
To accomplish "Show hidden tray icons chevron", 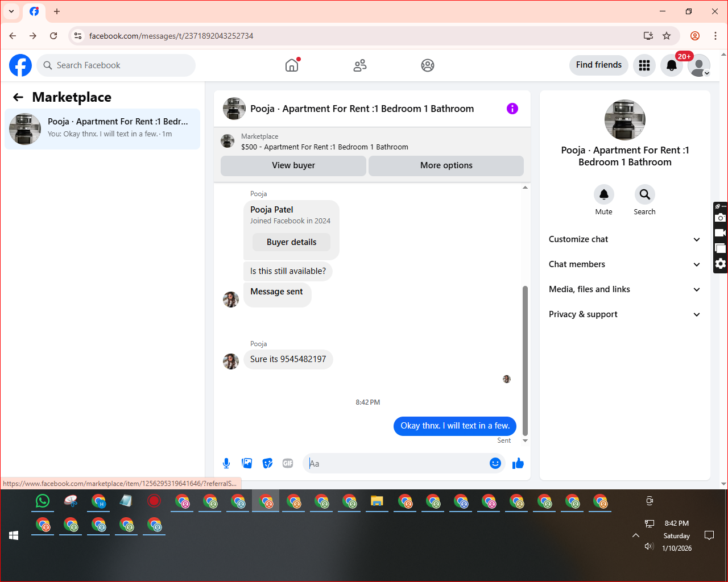I will coord(636,535).
